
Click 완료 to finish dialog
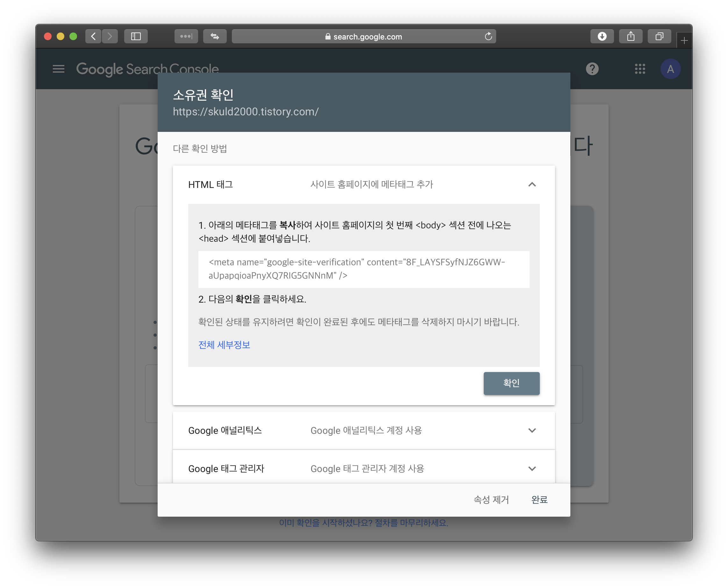(539, 499)
